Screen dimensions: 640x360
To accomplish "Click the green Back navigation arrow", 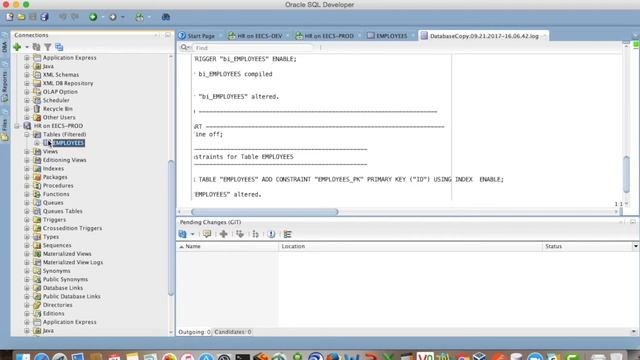I will pos(93,17).
